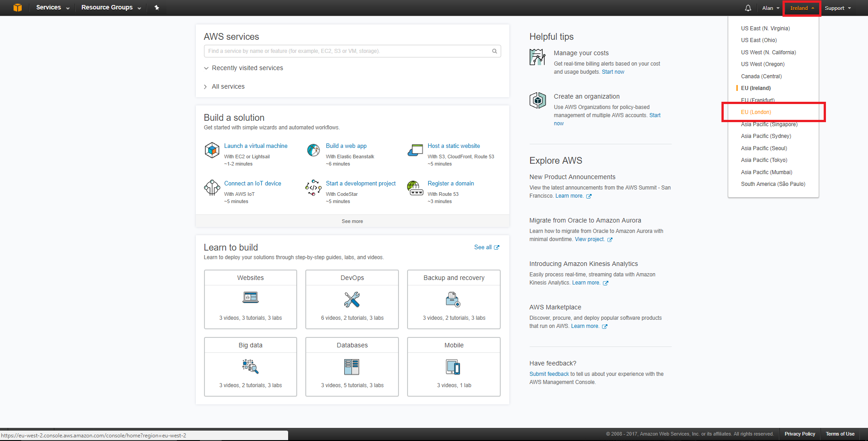868x441 pixels.
Task: Click external icon after announcements Learn more
Action: [x=589, y=196]
